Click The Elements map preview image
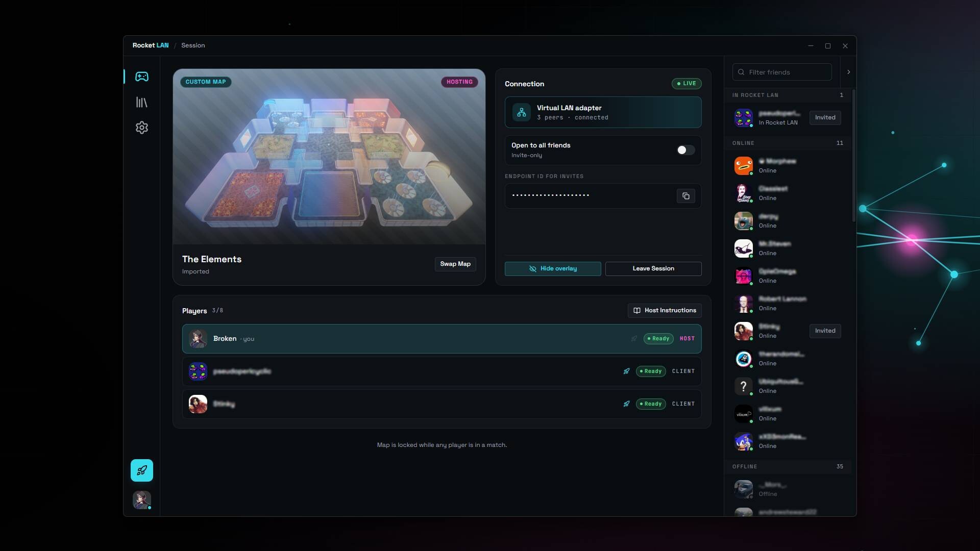980x551 pixels. [329, 157]
